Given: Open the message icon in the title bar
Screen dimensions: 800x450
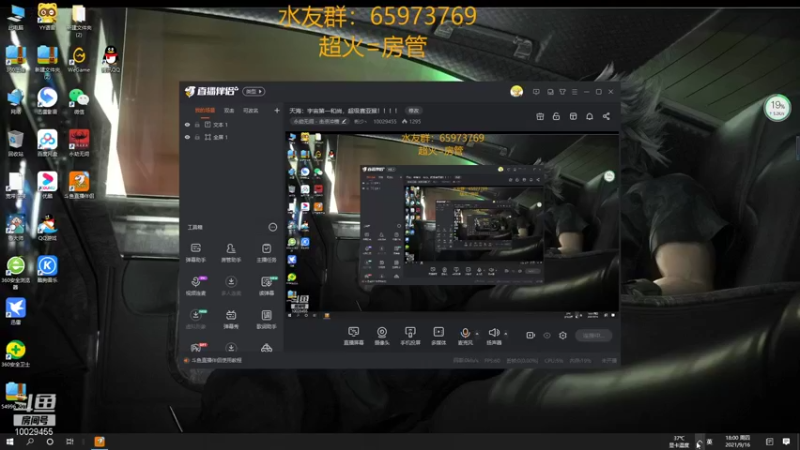Looking at the screenshot, I should 536,92.
